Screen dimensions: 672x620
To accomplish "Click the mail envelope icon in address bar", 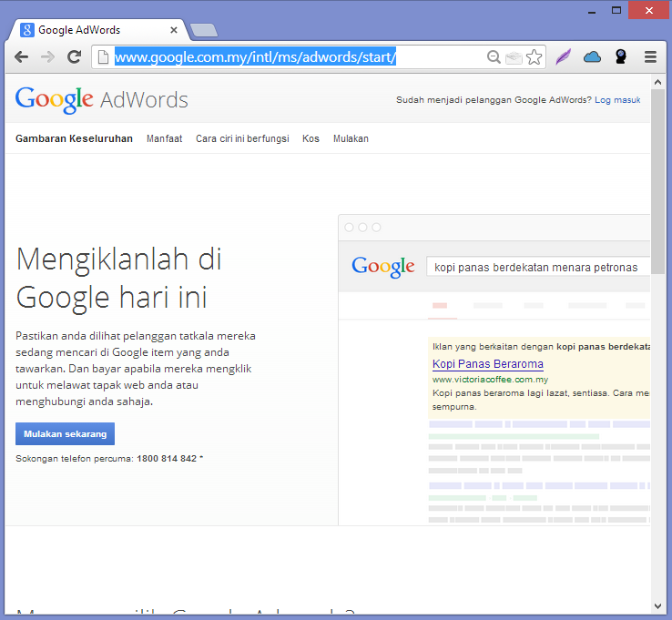I will (514, 57).
